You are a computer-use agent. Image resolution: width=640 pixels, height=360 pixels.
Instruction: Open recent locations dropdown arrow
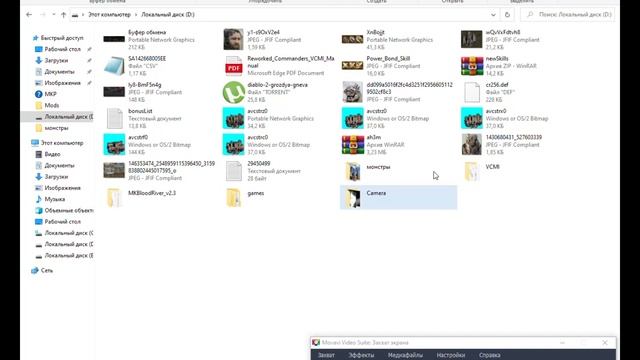pyautogui.click(x=53, y=15)
